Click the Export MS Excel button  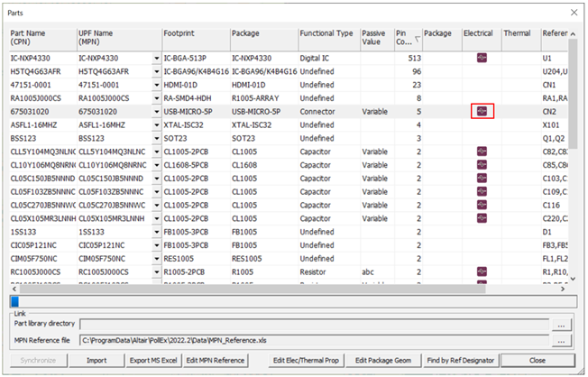point(154,361)
